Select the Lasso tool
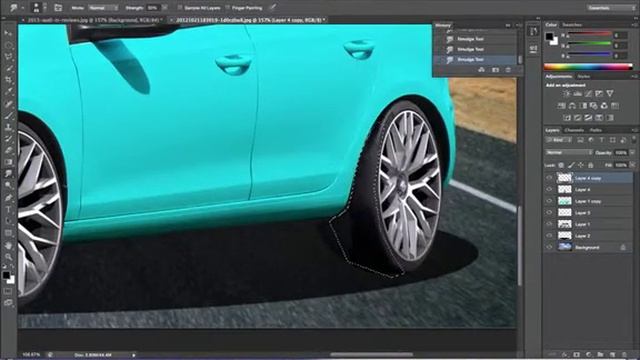The width and height of the screenshot is (640, 360). point(8,57)
